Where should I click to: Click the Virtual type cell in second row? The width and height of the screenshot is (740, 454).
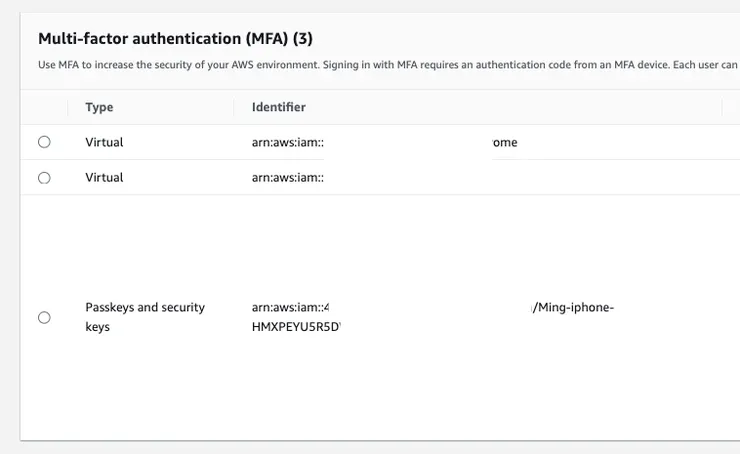click(x=104, y=177)
